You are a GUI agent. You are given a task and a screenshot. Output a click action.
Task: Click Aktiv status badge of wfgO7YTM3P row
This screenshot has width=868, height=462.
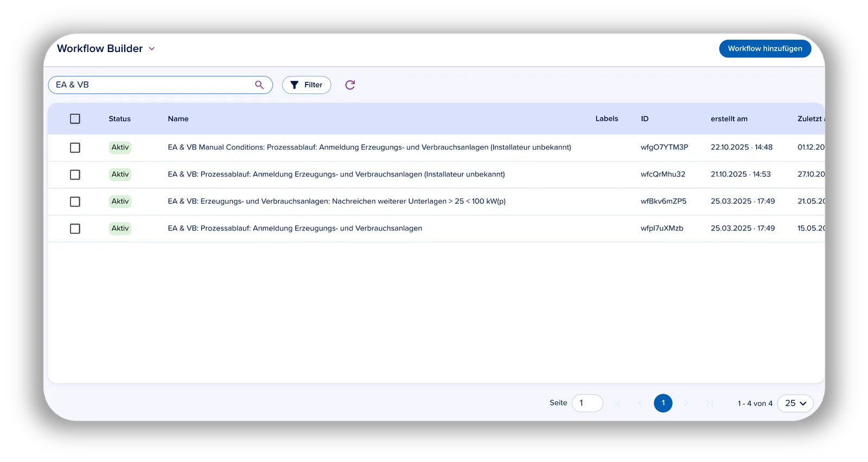120,147
